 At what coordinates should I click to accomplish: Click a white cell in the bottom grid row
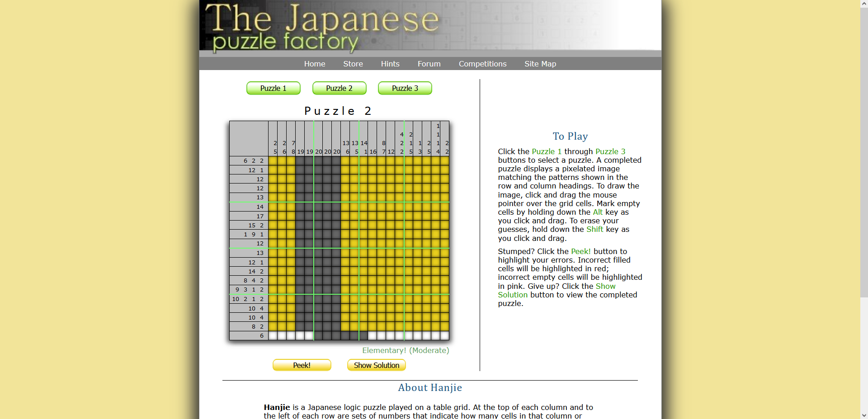click(x=273, y=335)
